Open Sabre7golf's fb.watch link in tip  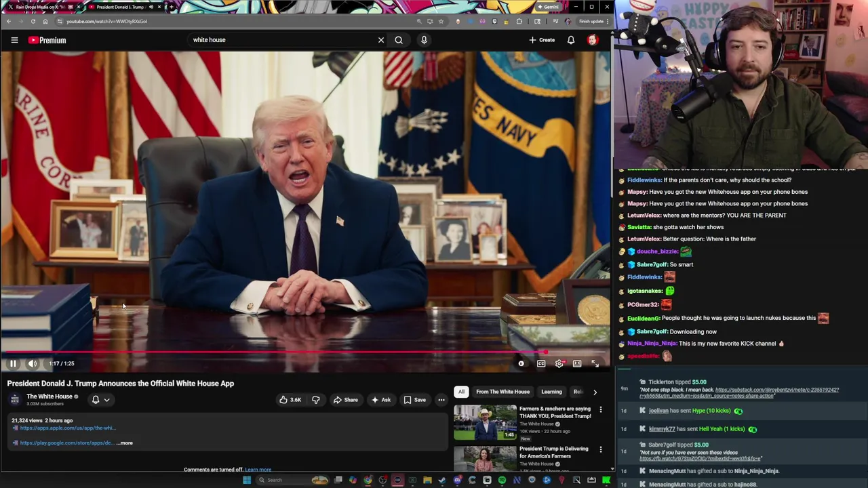point(701,459)
